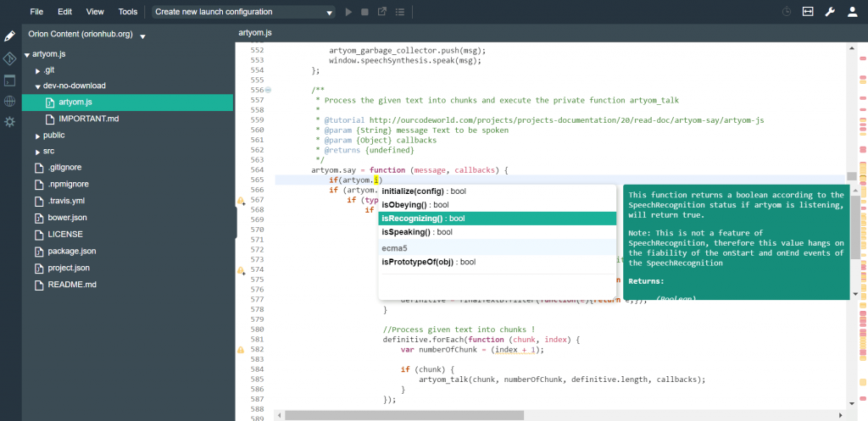The width and height of the screenshot is (868, 421).
Task: Click the IMPORTANT.md file icon
Action: click(x=49, y=119)
